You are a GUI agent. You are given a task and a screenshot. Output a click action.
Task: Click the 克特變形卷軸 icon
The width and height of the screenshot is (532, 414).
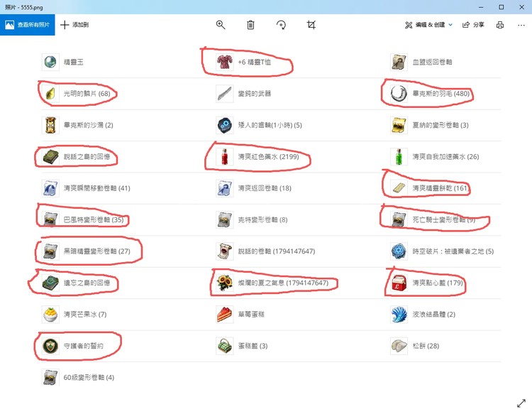[225, 219]
